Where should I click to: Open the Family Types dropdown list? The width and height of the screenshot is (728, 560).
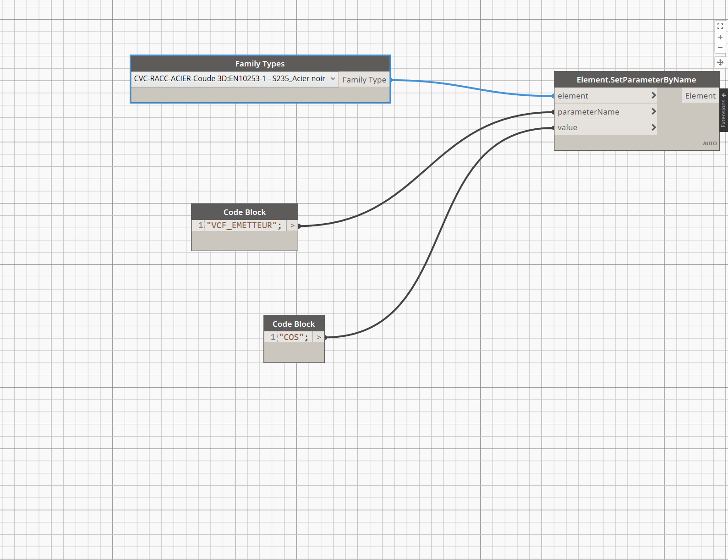tap(333, 79)
